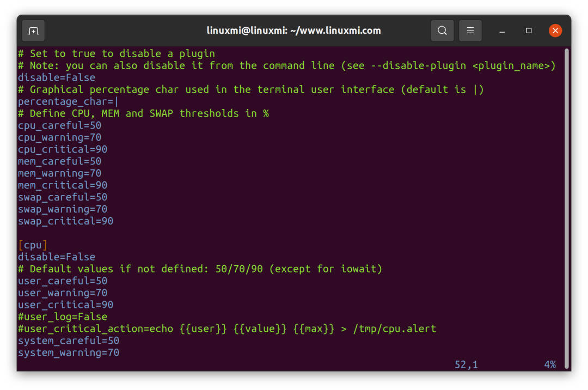Image resolution: width=588 pixels, height=390 pixels.
Task: Click the 'Default values if not defined' comment
Action: (x=200, y=269)
